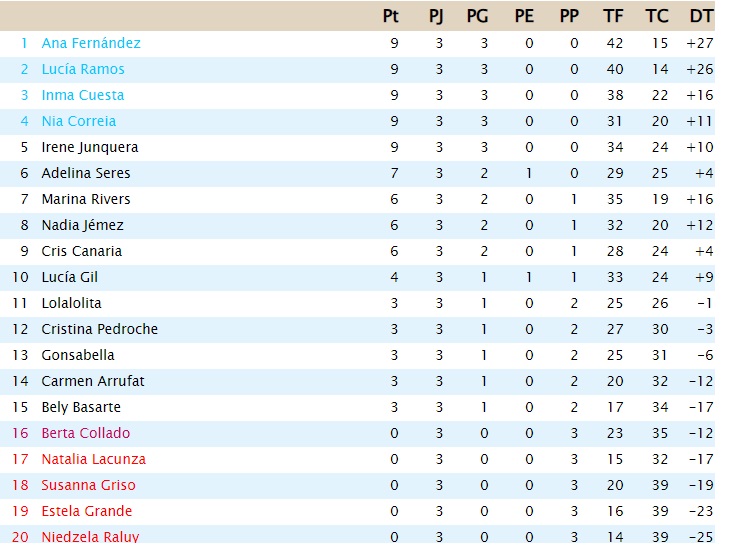Screen dimensions: 729x545
Task: Open Berta Collado entry
Action: 86,433
